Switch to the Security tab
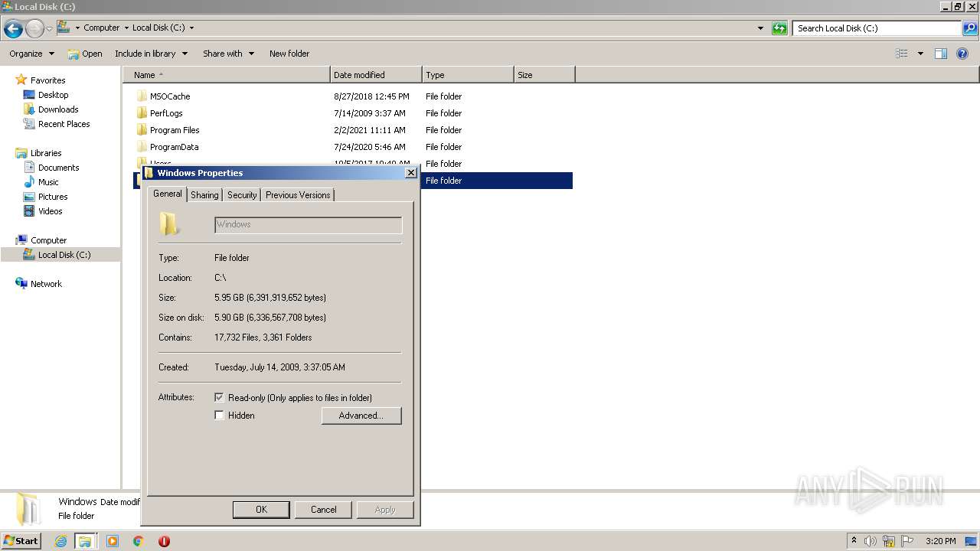The image size is (980, 551). tap(242, 195)
